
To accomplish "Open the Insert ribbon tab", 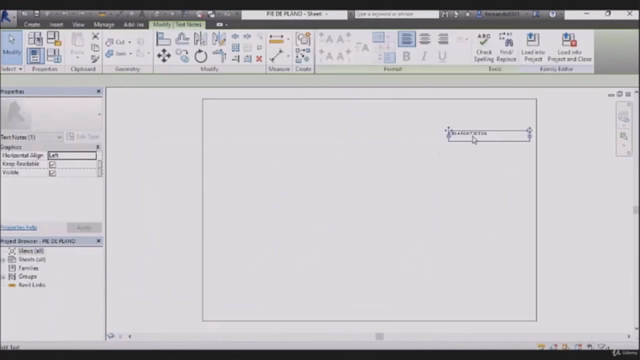I will tap(56, 24).
